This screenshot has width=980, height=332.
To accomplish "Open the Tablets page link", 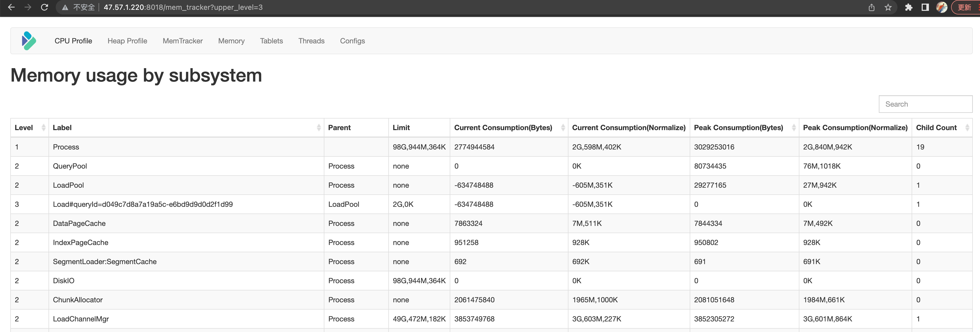I will [x=271, y=41].
